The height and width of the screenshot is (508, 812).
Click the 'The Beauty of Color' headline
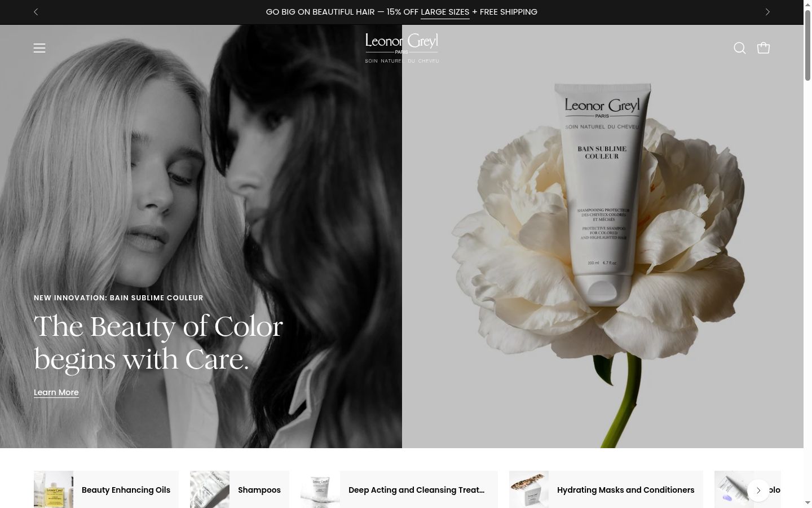[158, 343]
